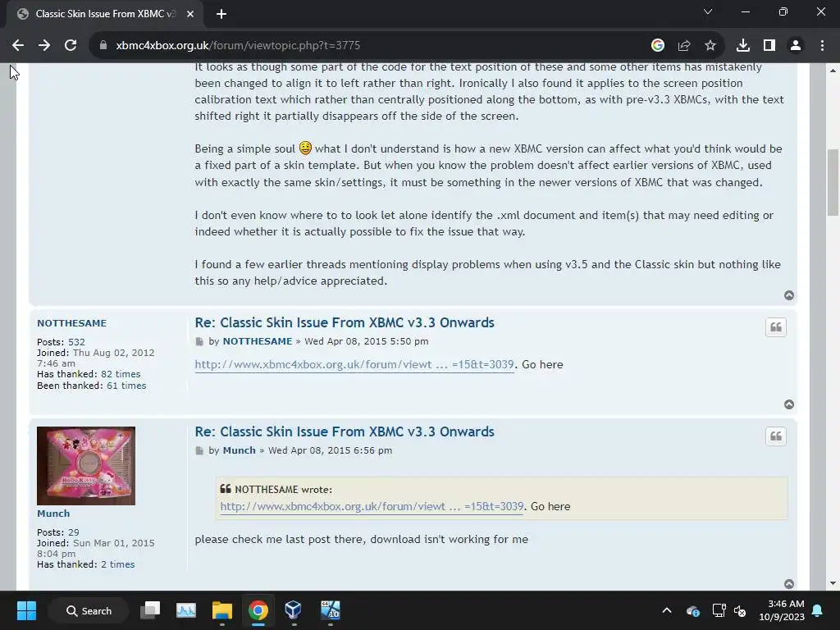View site info lock icon
This screenshot has width=840, height=630.
103,46
